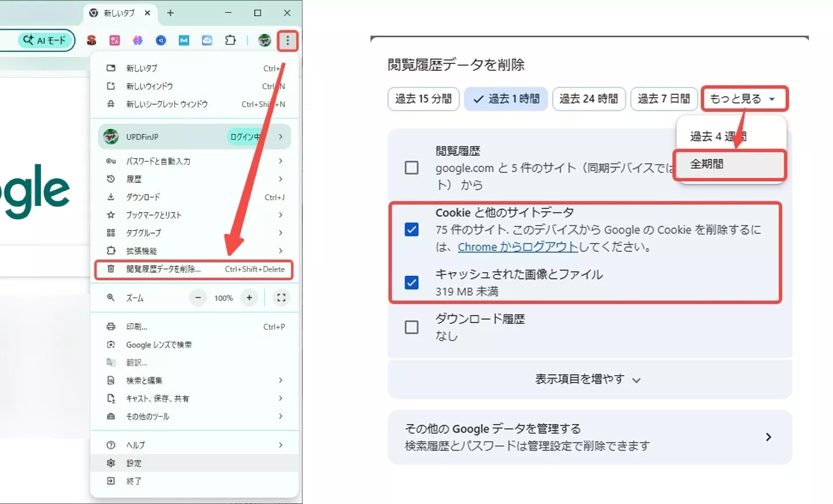The height and width of the screenshot is (504, 833).
Task: Click the Chrome からログアウト link
Action: [518, 247]
